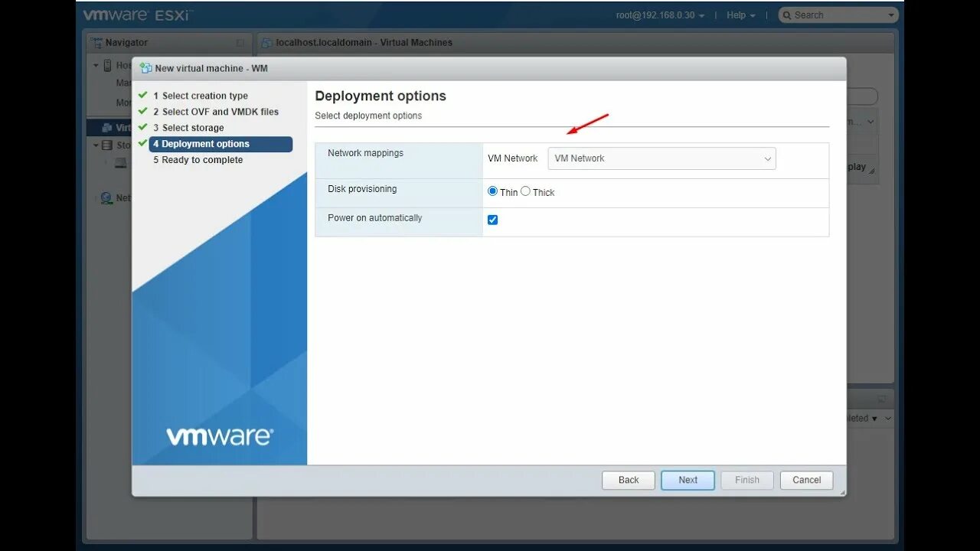The width and height of the screenshot is (980, 551).
Task: Click the Navigator panel title text
Action: pyautogui.click(x=126, y=43)
